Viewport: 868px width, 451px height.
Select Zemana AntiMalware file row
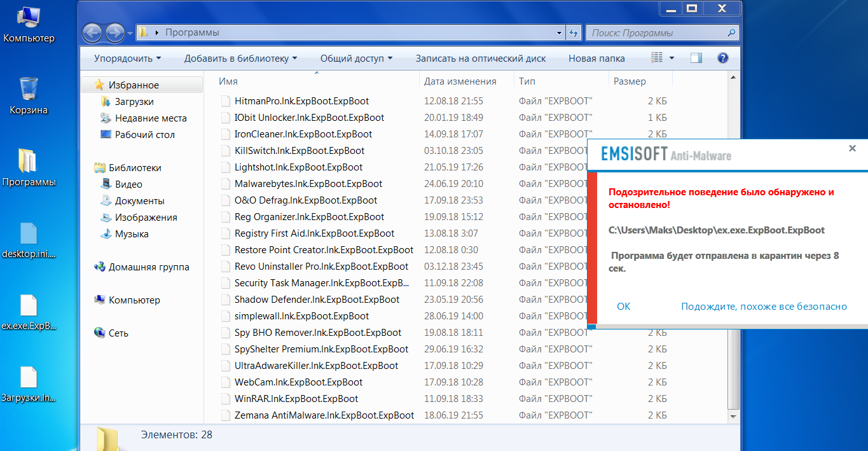[x=445, y=415]
